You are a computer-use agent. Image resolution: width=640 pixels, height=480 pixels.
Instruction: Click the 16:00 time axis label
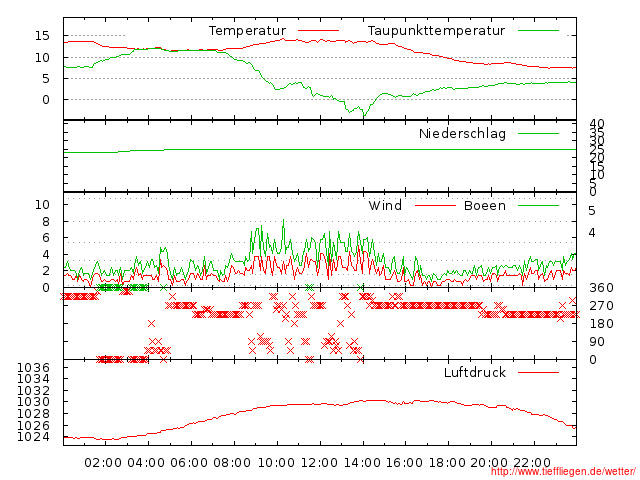[404, 463]
